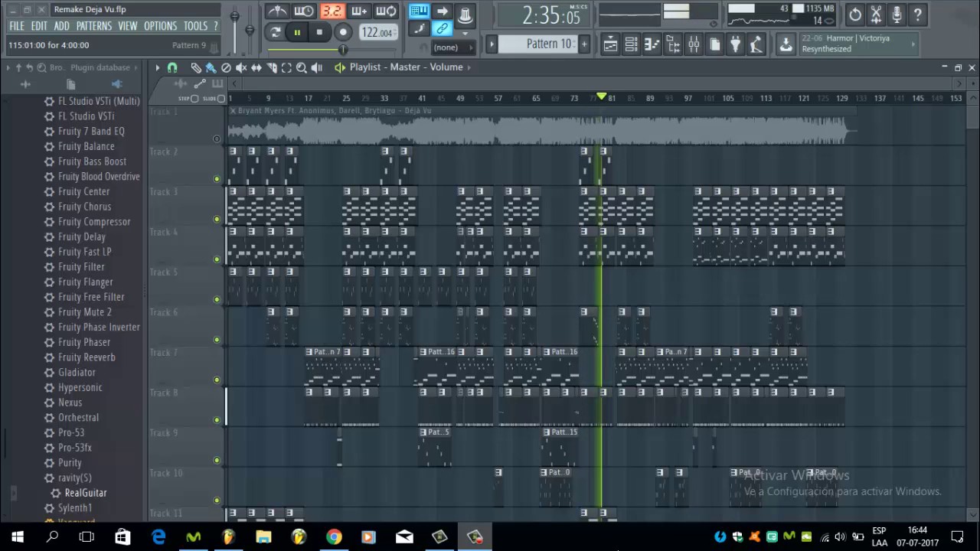Click the record button
Screen dimensions: 980x551
[343, 32]
